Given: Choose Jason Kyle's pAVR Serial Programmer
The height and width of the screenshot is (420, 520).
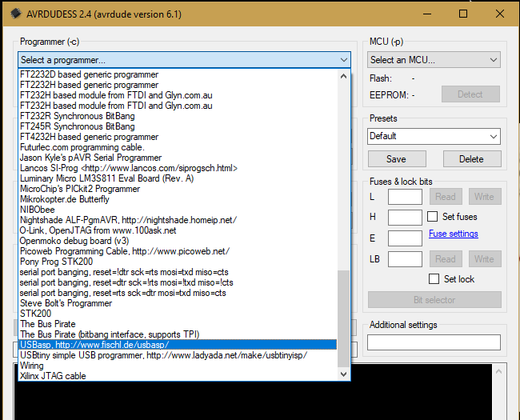Looking at the screenshot, I should pos(178,158).
